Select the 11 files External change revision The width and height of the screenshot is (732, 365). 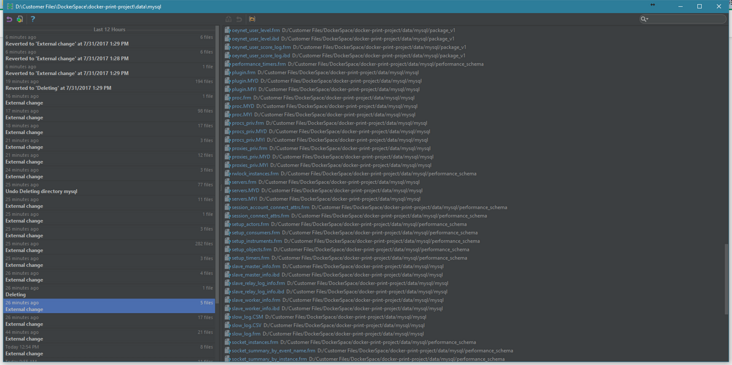point(109,203)
